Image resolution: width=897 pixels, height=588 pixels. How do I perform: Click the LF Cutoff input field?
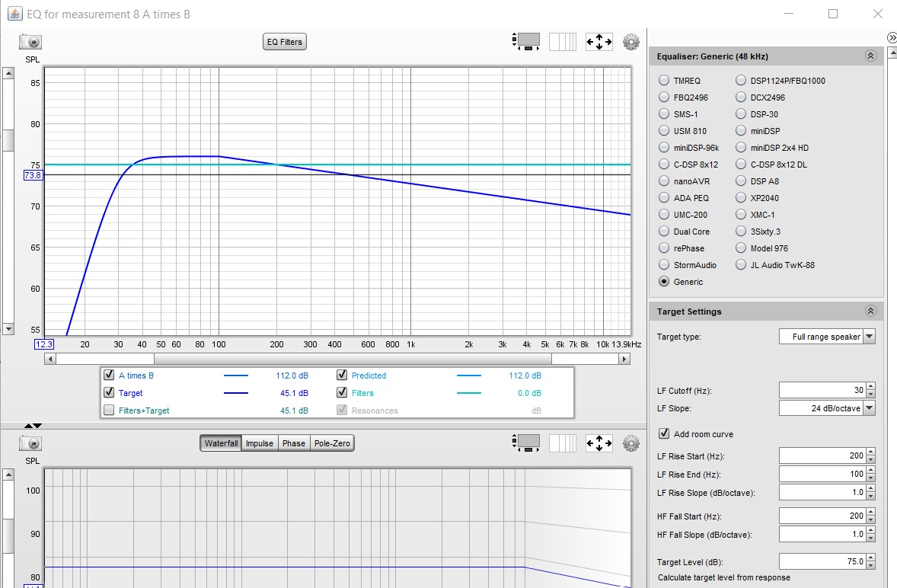click(822, 390)
